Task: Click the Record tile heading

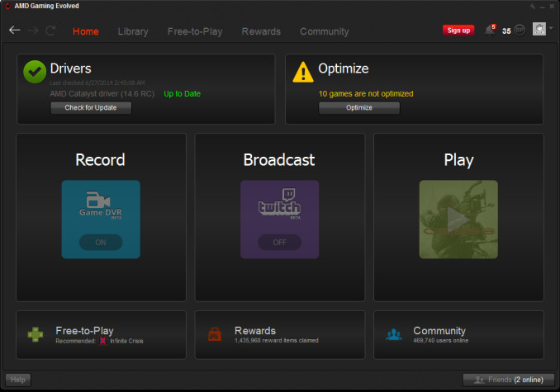Action: 101,160
